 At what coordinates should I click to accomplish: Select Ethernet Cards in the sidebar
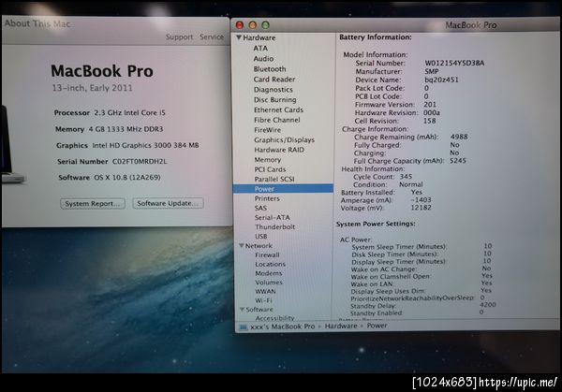278,109
